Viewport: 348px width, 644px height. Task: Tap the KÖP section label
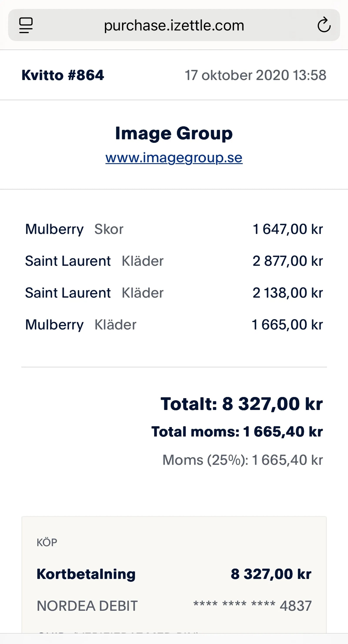click(x=47, y=543)
